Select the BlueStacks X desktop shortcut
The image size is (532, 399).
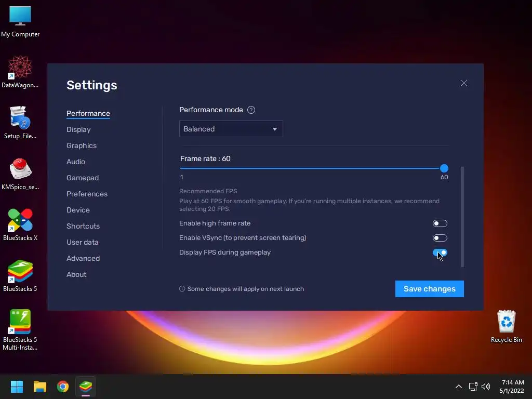click(x=20, y=224)
